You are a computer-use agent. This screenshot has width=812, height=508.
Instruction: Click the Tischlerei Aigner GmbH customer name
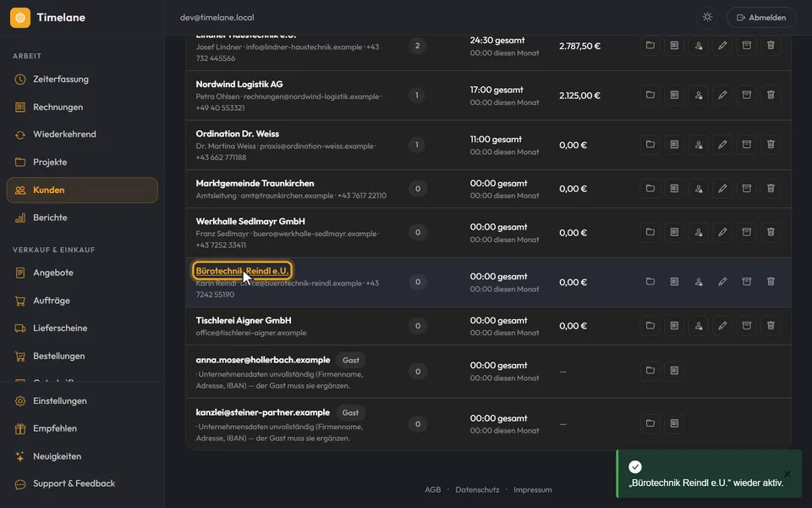[x=244, y=320]
